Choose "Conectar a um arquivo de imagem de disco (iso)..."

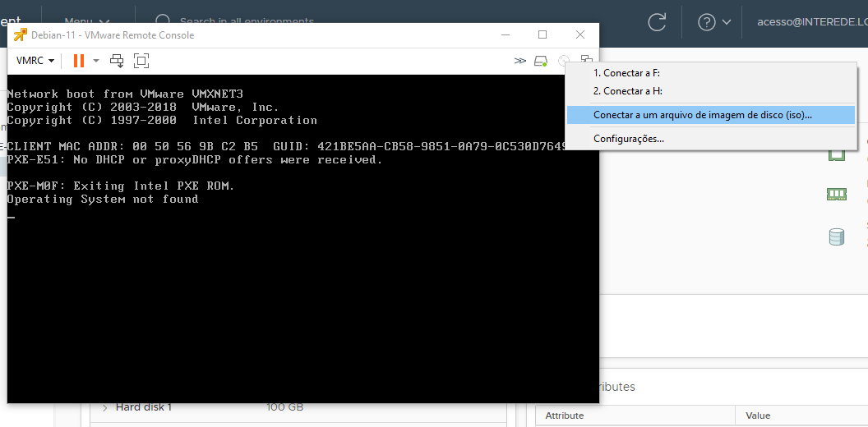[x=703, y=115]
